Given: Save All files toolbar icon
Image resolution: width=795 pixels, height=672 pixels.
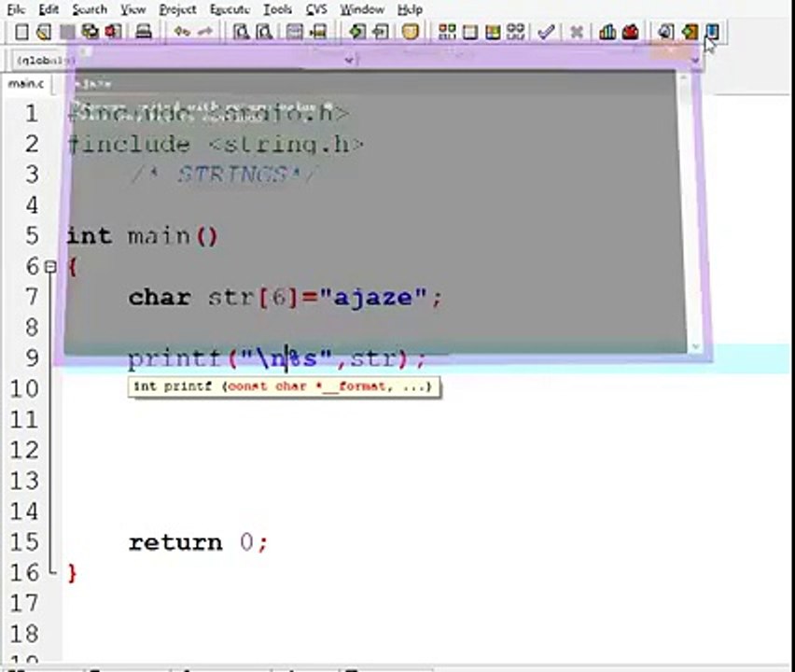Looking at the screenshot, I should pyautogui.click(x=91, y=32).
